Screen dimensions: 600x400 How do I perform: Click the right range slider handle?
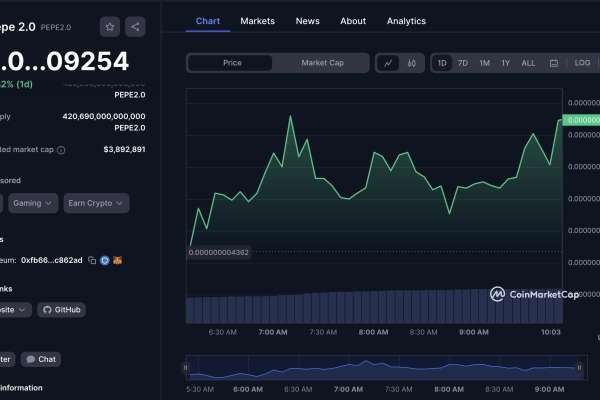point(579,368)
